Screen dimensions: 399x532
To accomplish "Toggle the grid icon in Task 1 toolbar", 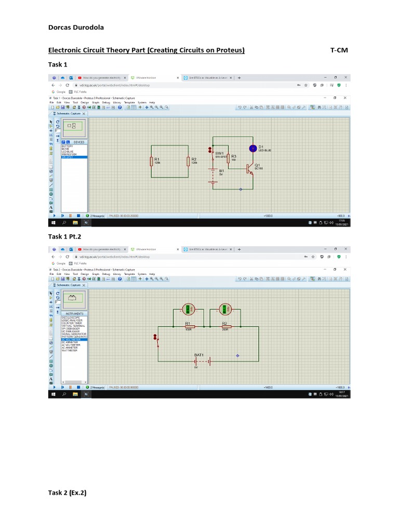I will coord(134,107).
